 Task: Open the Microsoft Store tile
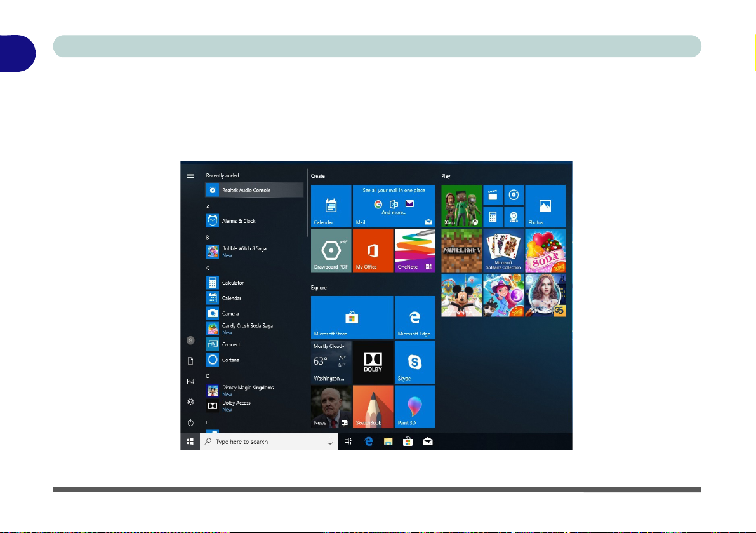(352, 318)
